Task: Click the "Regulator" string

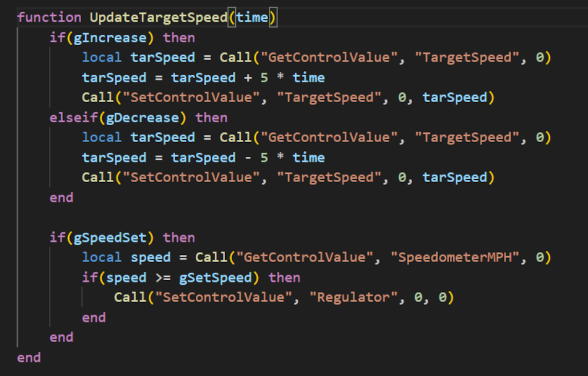Action: point(353,298)
